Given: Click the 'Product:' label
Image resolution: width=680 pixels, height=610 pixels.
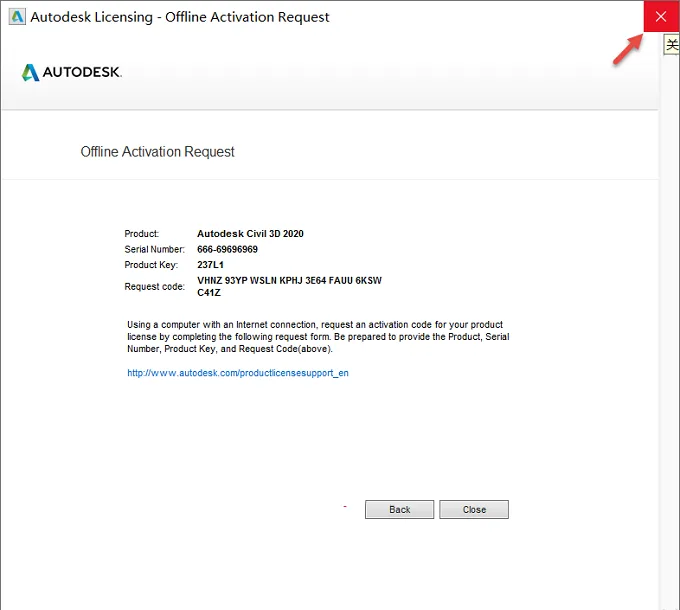Looking at the screenshot, I should coord(142,234).
